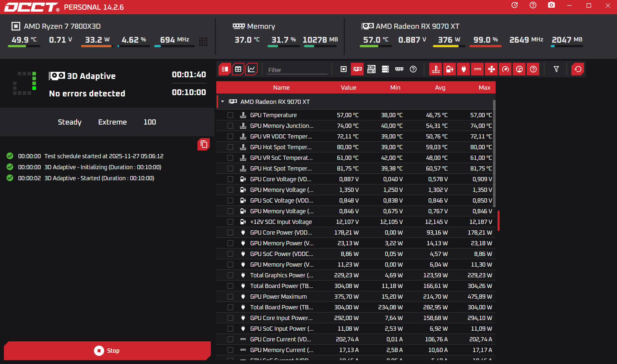The image size is (617, 364).
Task: Toggle the CPU sensor source filter
Action: point(343,69)
